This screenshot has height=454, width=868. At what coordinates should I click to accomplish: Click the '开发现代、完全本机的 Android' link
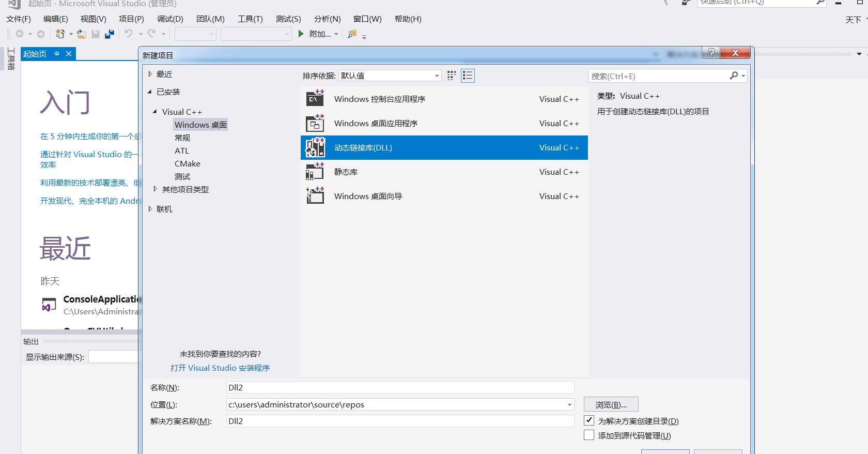click(89, 201)
